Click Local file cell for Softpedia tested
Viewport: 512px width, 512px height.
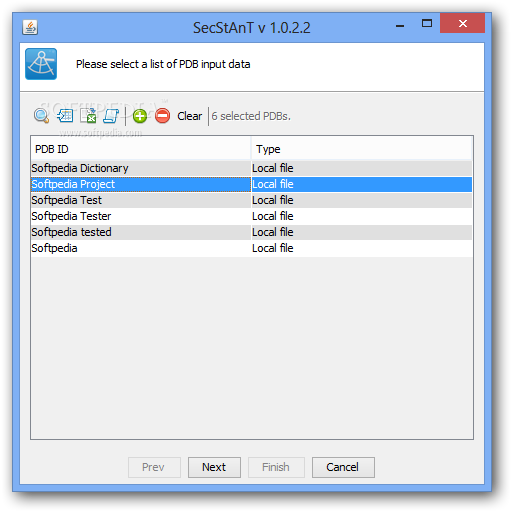[362, 232]
